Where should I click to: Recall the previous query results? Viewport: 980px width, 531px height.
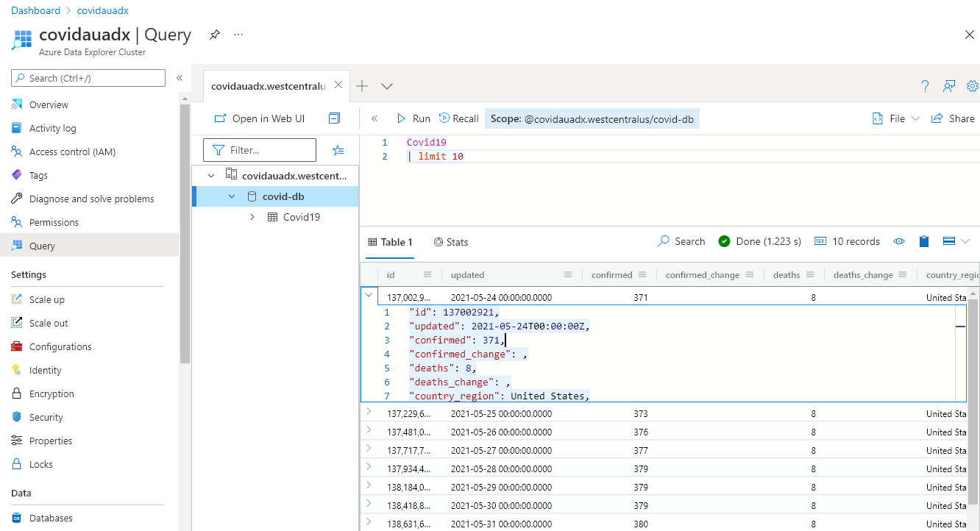point(459,118)
